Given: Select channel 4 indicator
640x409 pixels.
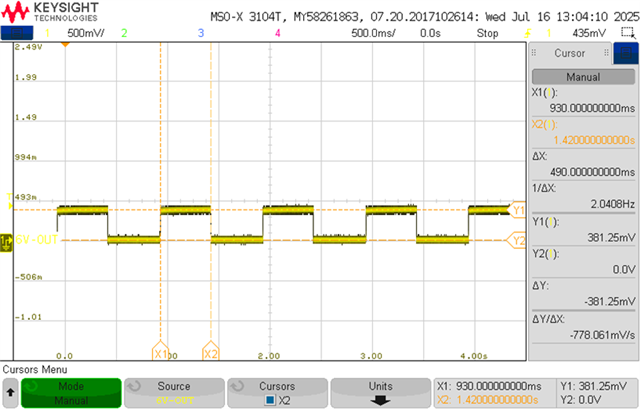Looking at the screenshot, I should pos(278,33).
